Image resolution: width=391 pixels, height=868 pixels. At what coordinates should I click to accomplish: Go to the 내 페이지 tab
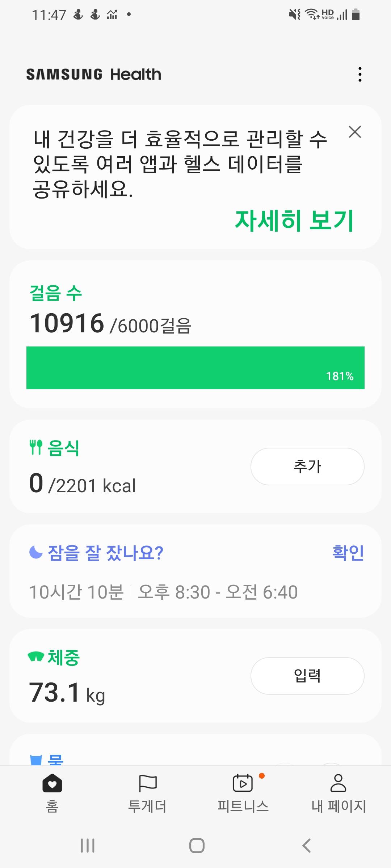(x=339, y=792)
